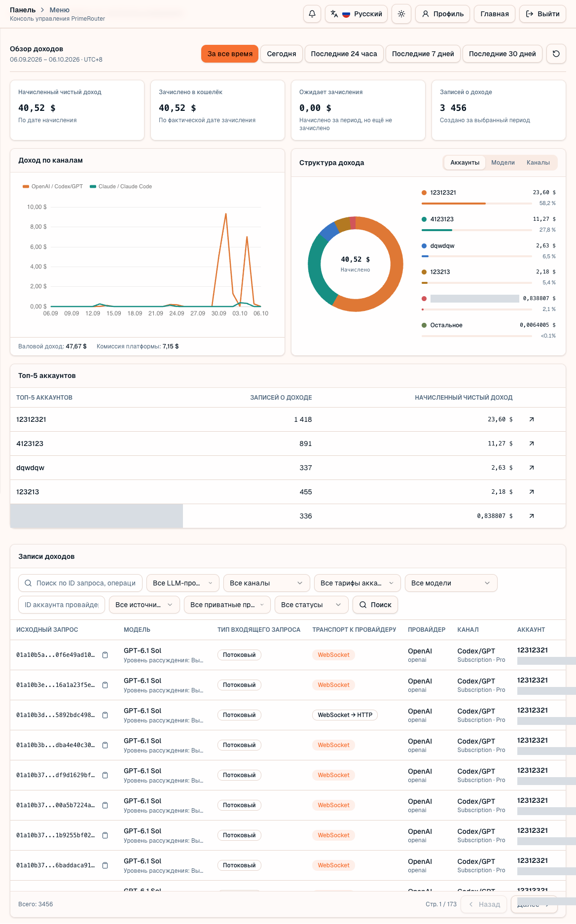This screenshot has width=576, height=924.
Task: Click the refresh icon beside the date filters
Action: 556,54
